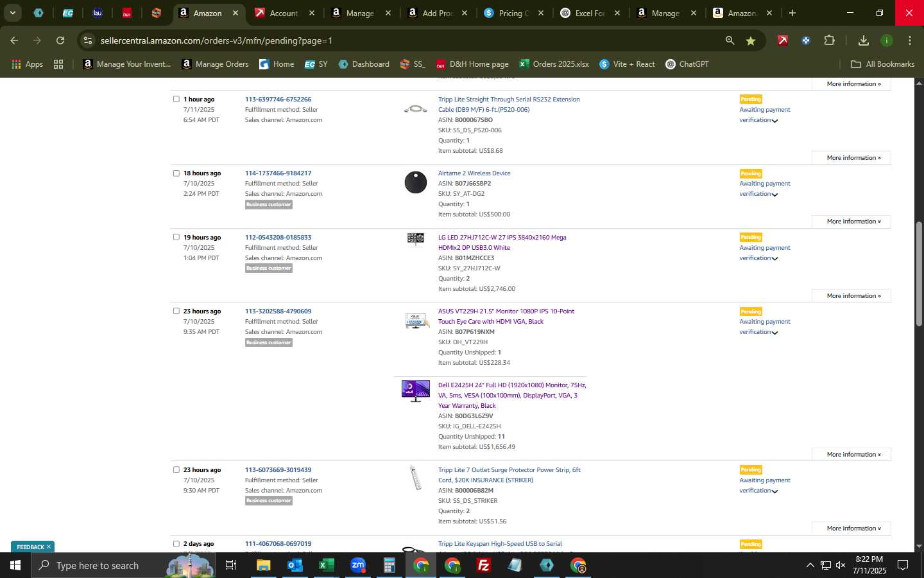Open Zoom app on taskbar

[358, 565]
